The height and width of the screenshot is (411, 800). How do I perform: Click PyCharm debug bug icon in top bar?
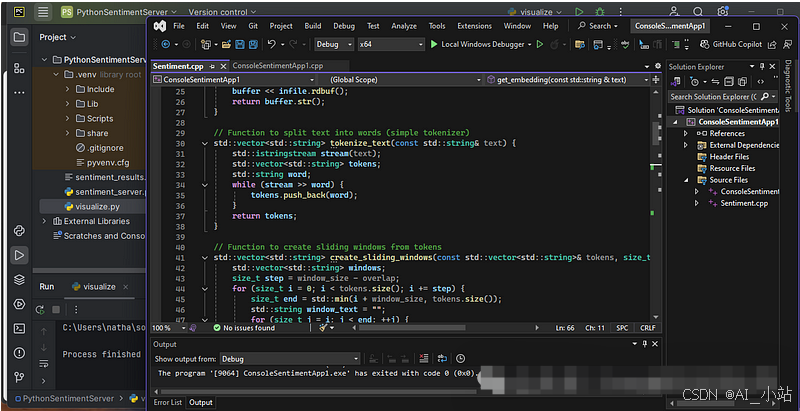point(599,11)
